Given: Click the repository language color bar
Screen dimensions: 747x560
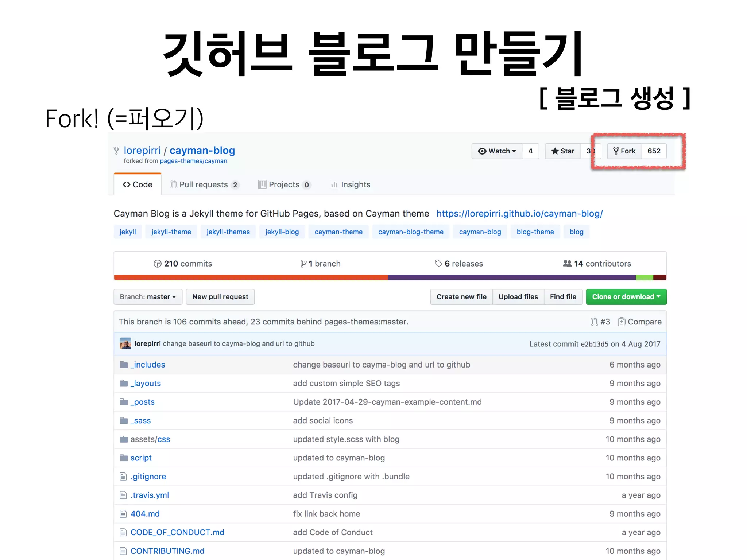Looking at the screenshot, I should pos(390,277).
